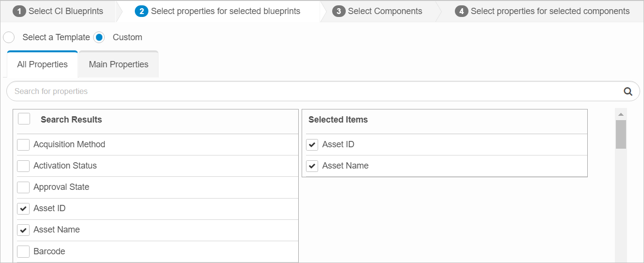The width and height of the screenshot is (644, 263).
Task: Toggle the Search Results select-all checkbox
Action: (x=24, y=119)
